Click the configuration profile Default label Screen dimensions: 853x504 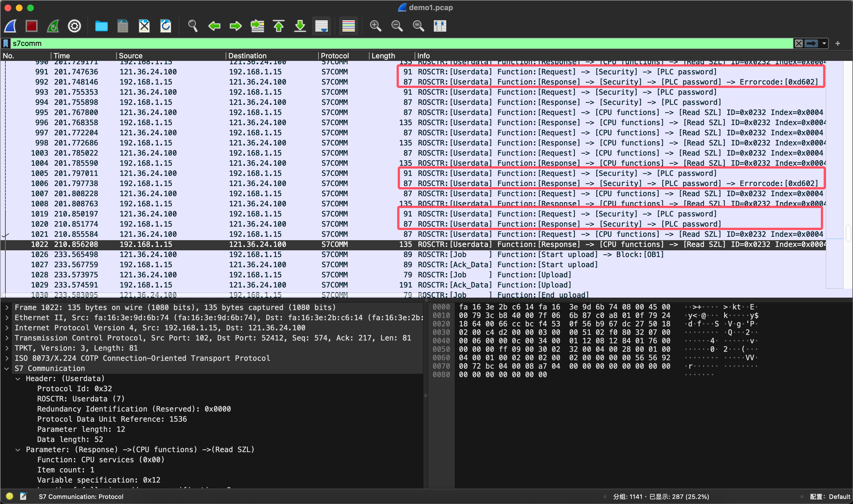click(830, 497)
